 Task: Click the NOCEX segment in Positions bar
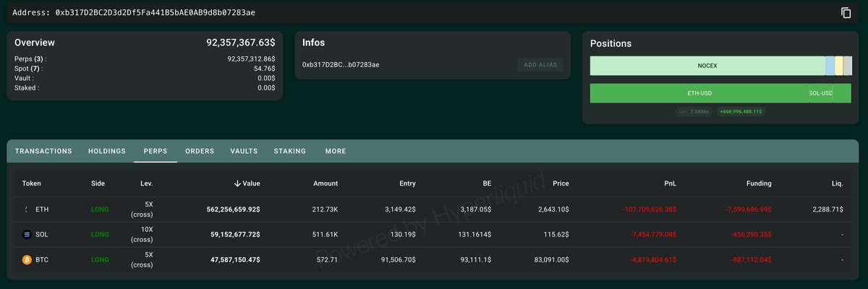pos(707,66)
